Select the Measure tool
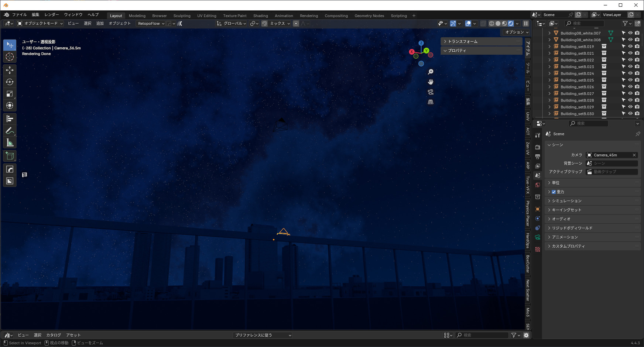The height and width of the screenshot is (347, 644). coord(10,143)
